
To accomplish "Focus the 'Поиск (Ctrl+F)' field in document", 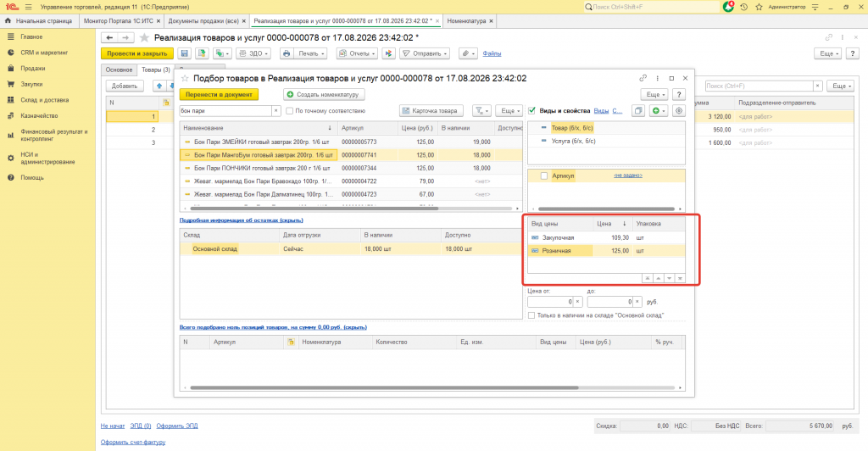I will pos(759,86).
